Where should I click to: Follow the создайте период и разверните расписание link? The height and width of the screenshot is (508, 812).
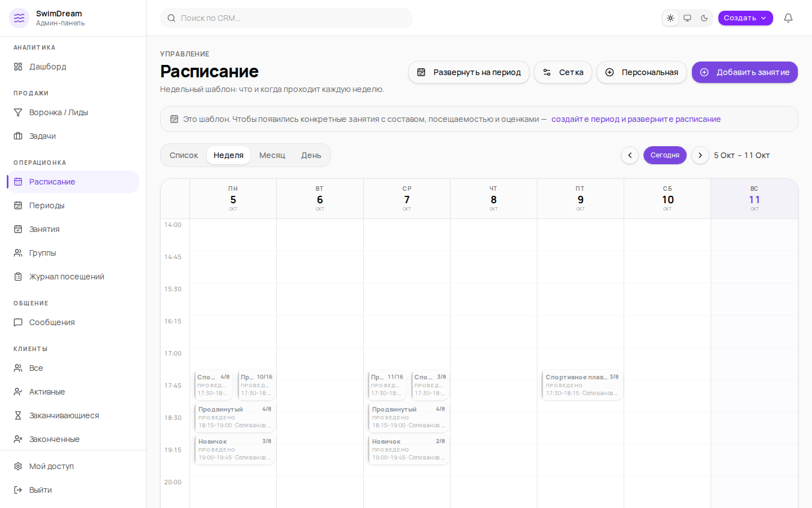tap(636, 119)
